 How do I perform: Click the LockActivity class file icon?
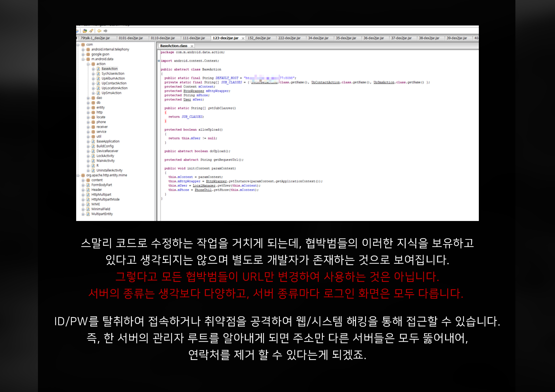pyautogui.click(x=93, y=156)
